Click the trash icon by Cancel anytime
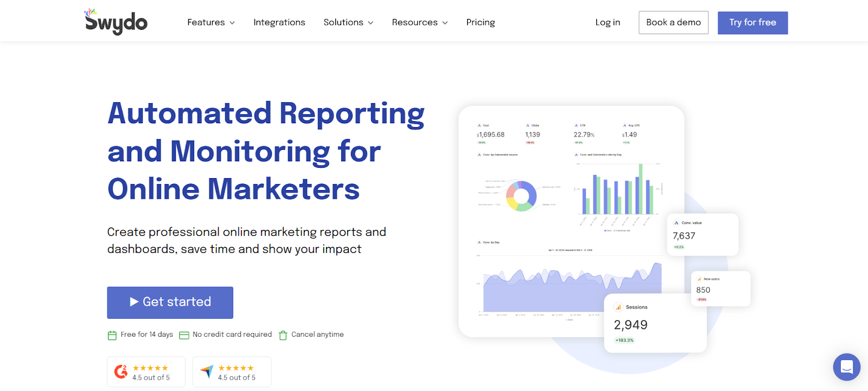Viewport: 868px width, 391px height. coord(283,335)
